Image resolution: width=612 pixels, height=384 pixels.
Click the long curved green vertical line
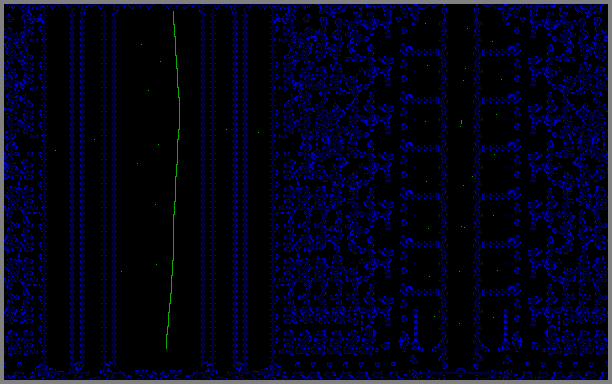click(174, 180)
